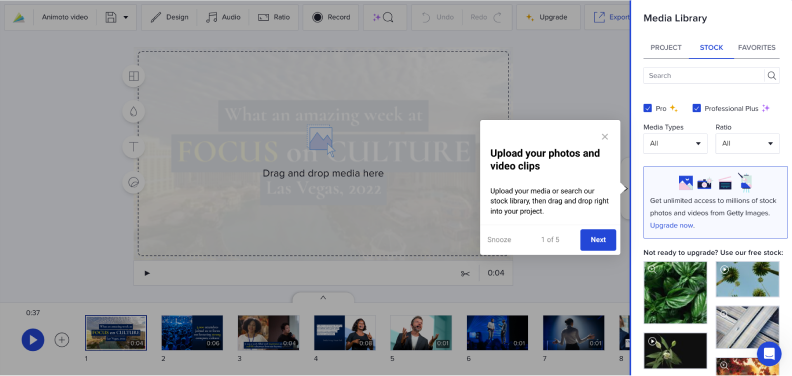This screenshot has height=376, width=792.
Task: Toggle the Professional Plus checkbox
Action: pos(697,108)
